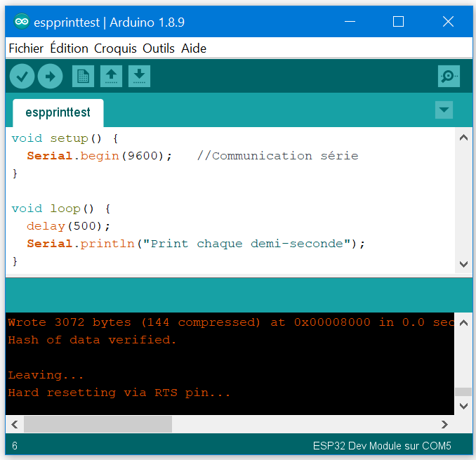
Task: Upload the sketch with the arrow button
Action: pos(50,77)
